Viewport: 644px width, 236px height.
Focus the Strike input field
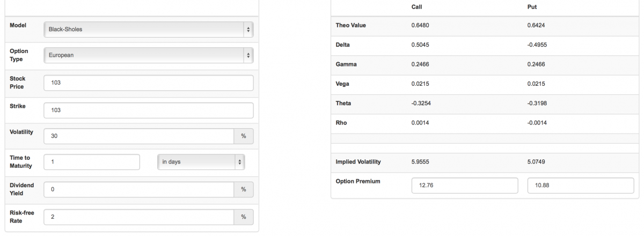(x=148, y=110)
